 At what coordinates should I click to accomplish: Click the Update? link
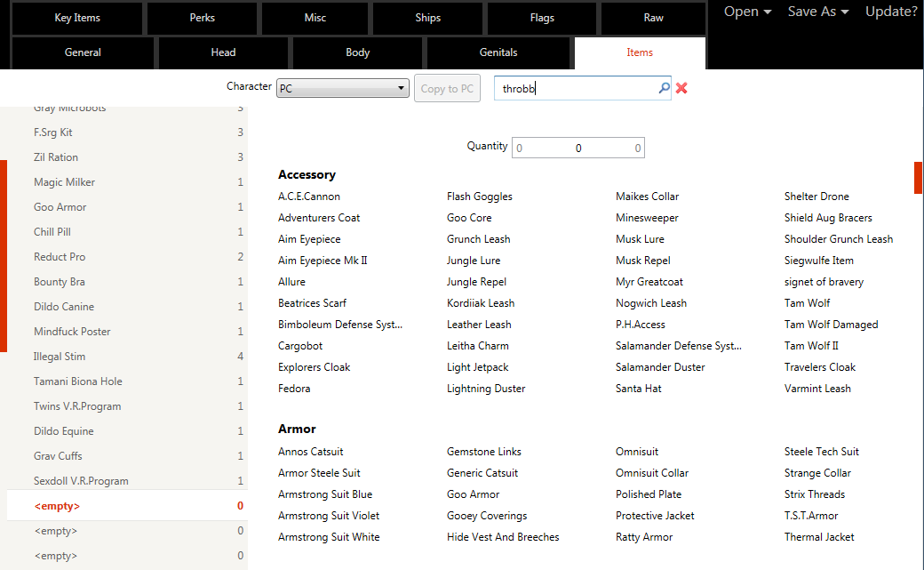coord(891,12)
